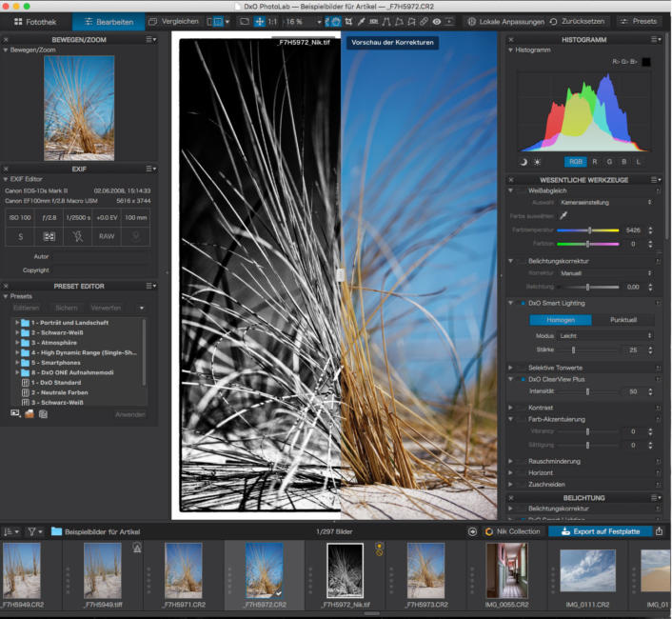Open Bewegen/Zoom panel menu icon

point(151,39)
